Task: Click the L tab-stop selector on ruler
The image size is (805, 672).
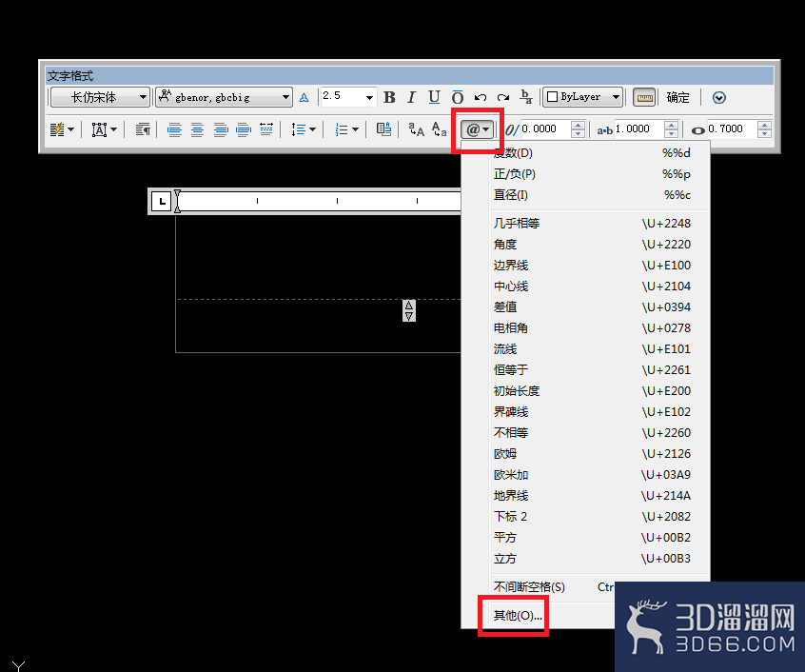Action: [162, 201]
